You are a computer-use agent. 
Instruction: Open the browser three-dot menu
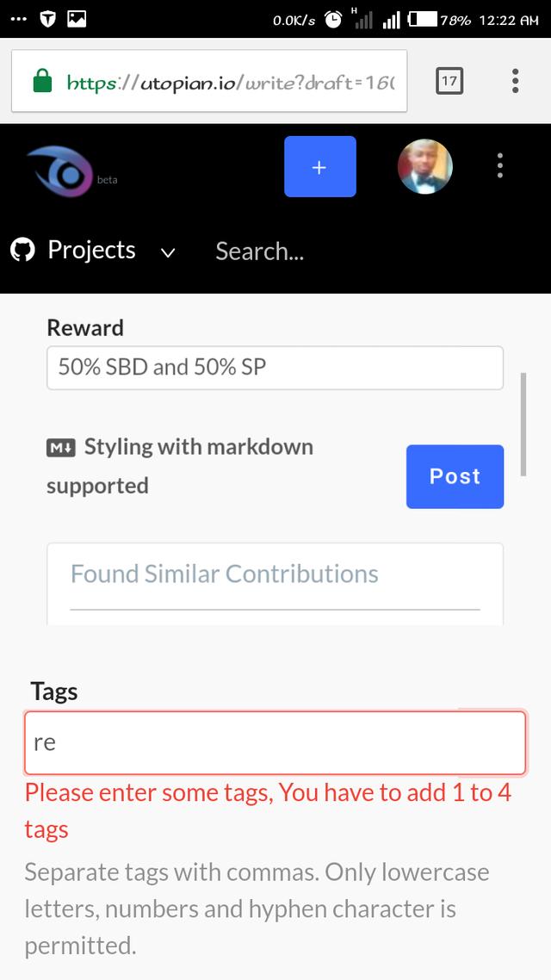[x=515, y=81]
